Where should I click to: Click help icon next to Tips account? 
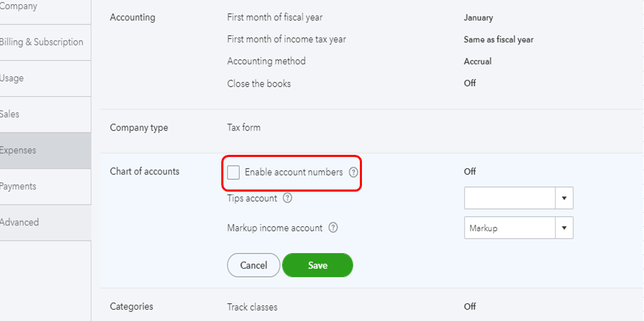tap(288, 199)
